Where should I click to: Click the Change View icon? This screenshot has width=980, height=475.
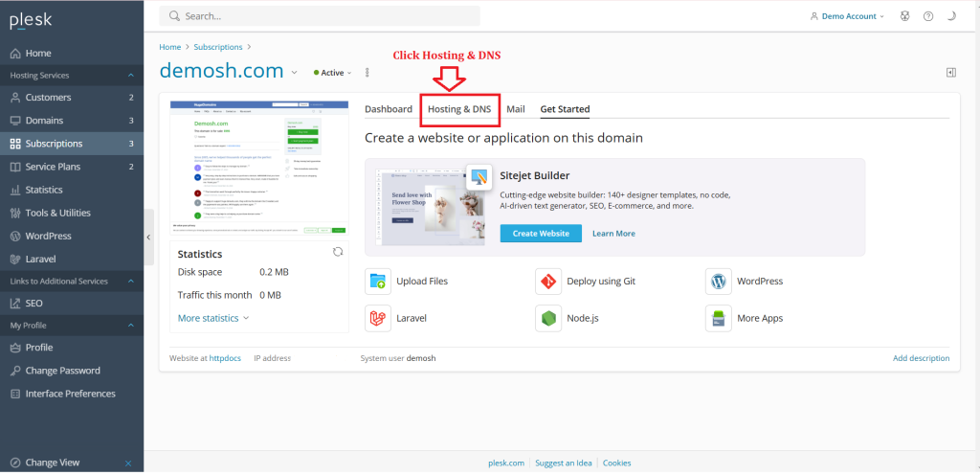[15, 464]
